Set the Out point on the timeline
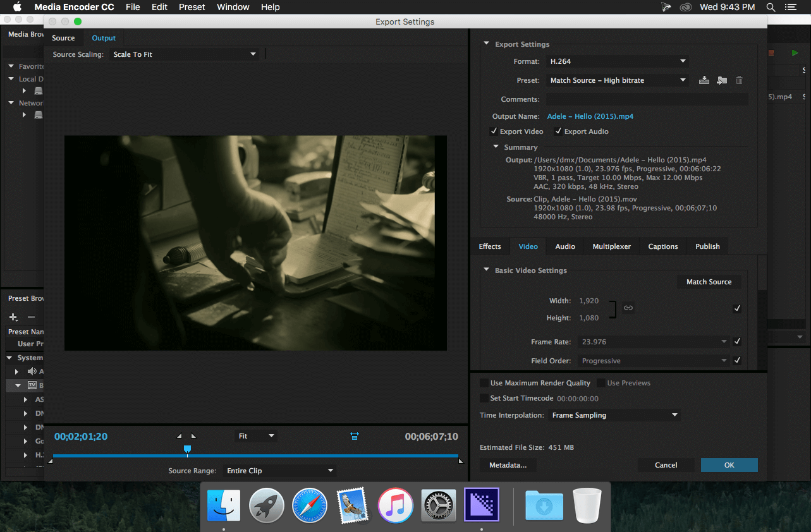The height and width of the screenshot is (532, 811). click(x=193, y=435)
